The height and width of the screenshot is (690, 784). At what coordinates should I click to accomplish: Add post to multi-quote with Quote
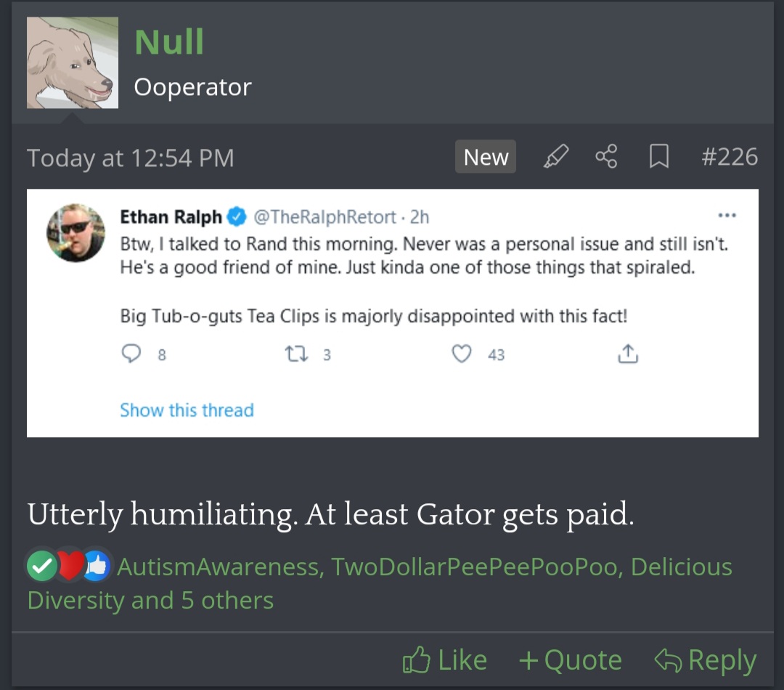click(571, 660)
